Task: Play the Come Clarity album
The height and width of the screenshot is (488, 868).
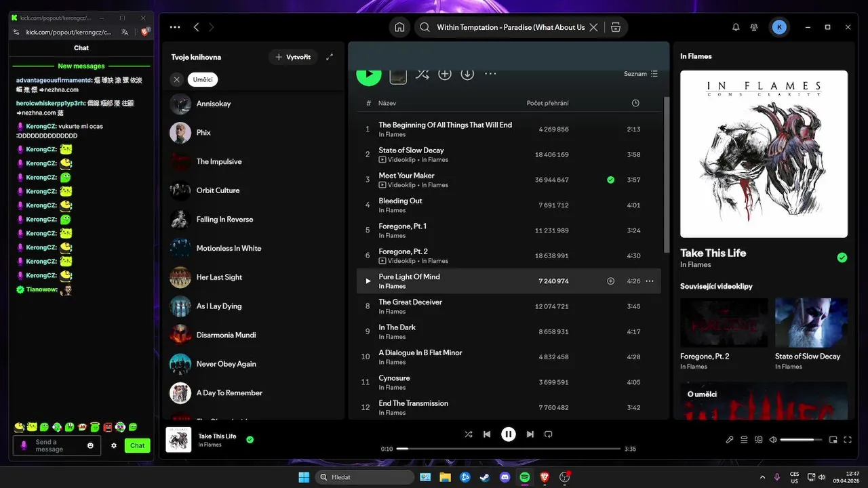Action: click(369, 74)
